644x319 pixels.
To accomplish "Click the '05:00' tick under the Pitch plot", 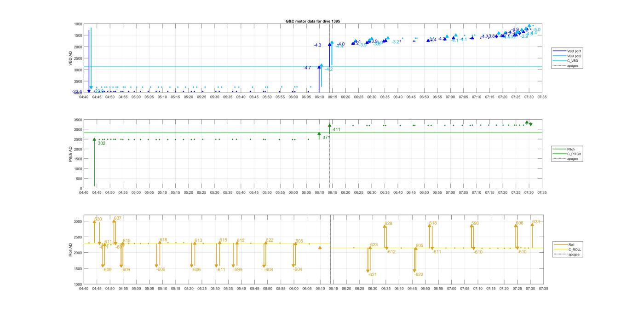I will 136,193.
